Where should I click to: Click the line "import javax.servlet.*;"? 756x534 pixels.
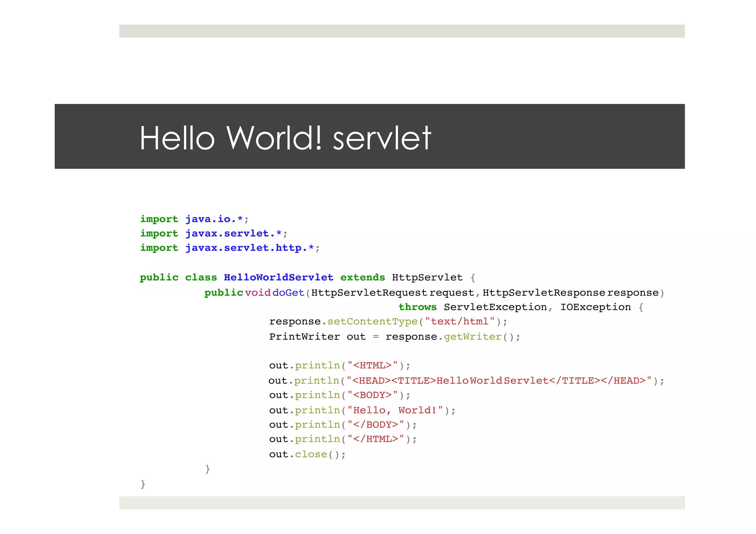pos(214,234)
